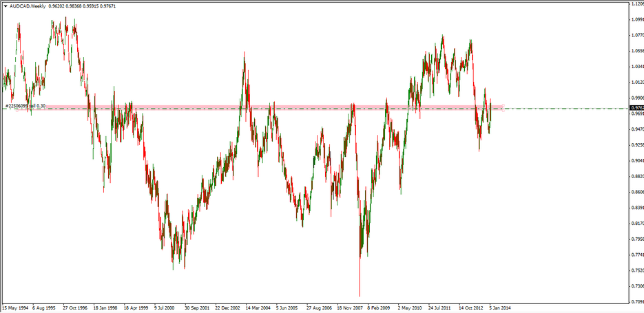
Task: Click the green dashed sell order line
Action: [565, 109]
